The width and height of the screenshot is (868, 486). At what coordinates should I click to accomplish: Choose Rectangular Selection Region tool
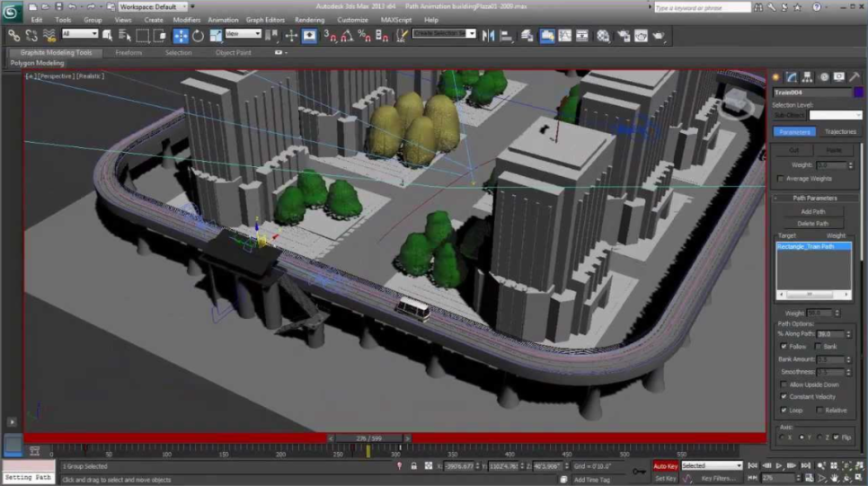[x=143, y=36]
